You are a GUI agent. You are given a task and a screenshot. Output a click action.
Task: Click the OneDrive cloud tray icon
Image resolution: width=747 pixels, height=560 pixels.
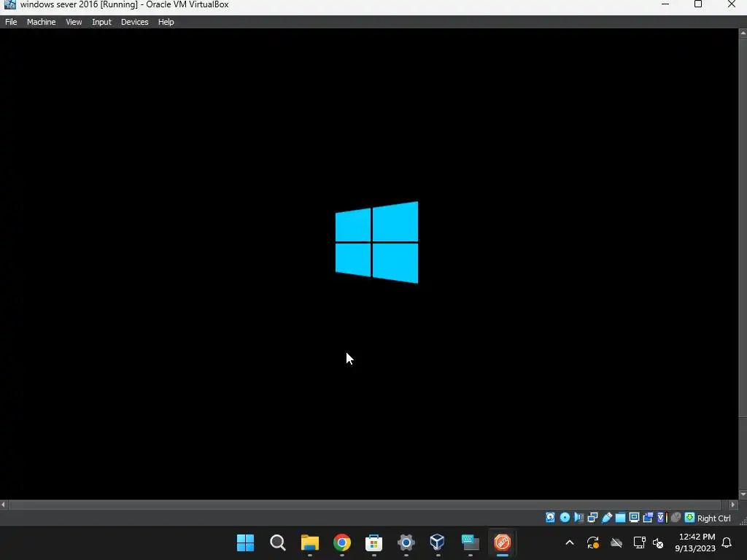(616, 542)
